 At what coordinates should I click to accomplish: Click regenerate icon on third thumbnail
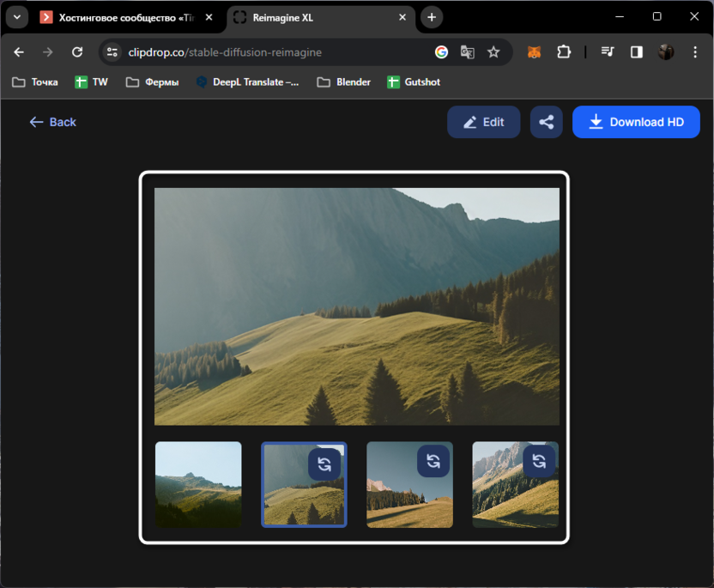pos(433,461)
